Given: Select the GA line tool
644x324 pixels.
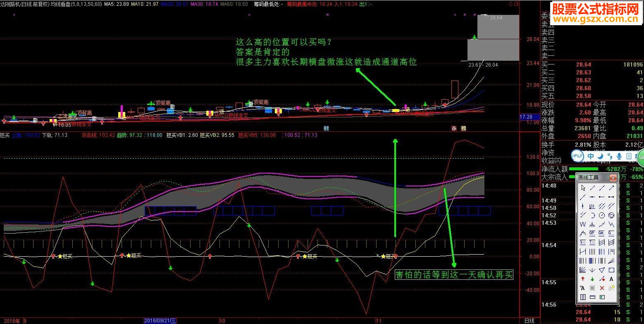Looking at the screenshot, I should pos(602,233).
